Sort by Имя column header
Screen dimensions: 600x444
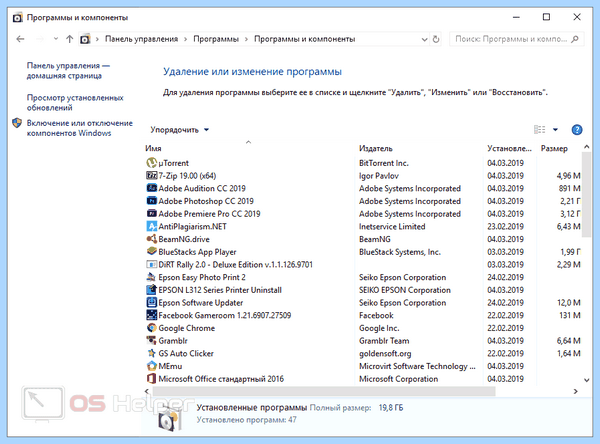[153, 149]
